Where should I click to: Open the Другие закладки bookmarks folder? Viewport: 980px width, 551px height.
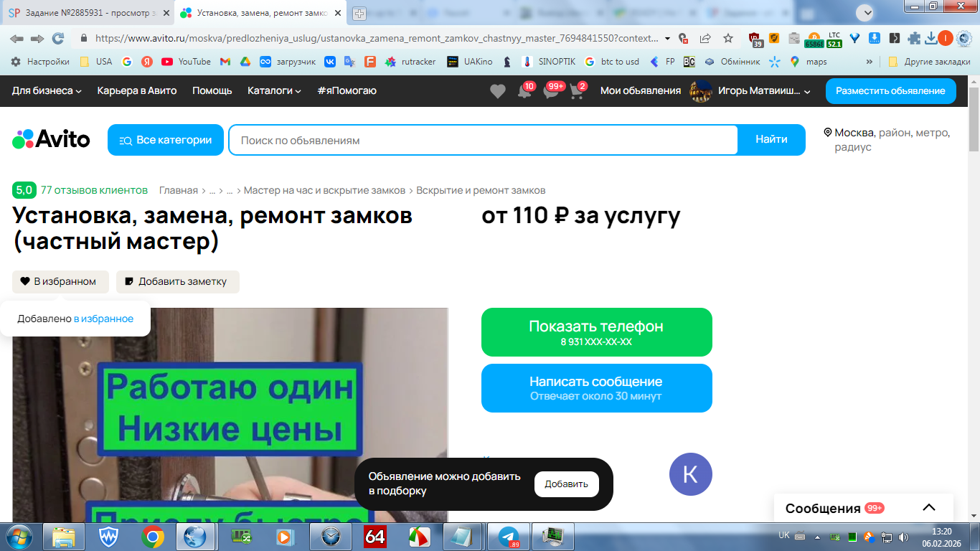(x=929, y=62)
